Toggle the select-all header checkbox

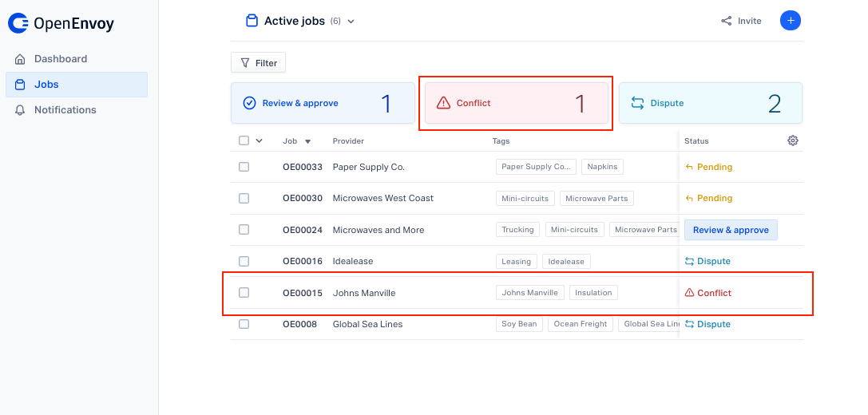point(244,140)
